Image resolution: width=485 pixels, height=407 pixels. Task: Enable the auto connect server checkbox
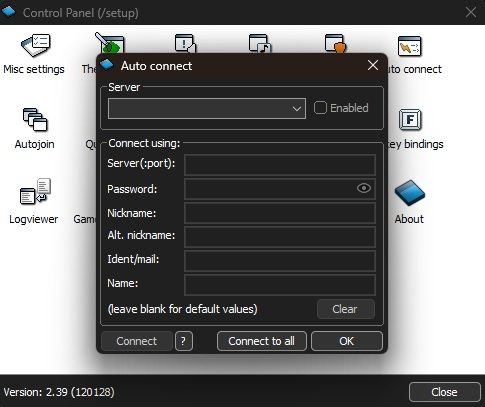[x=320, y=108]
